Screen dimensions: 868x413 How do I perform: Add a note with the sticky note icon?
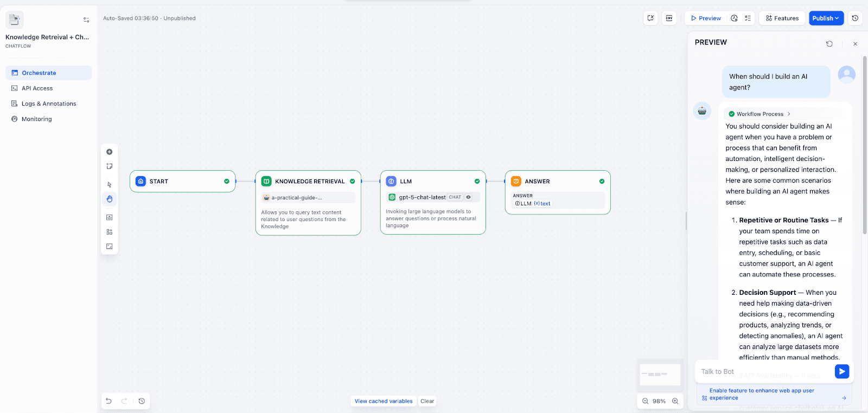109,166
